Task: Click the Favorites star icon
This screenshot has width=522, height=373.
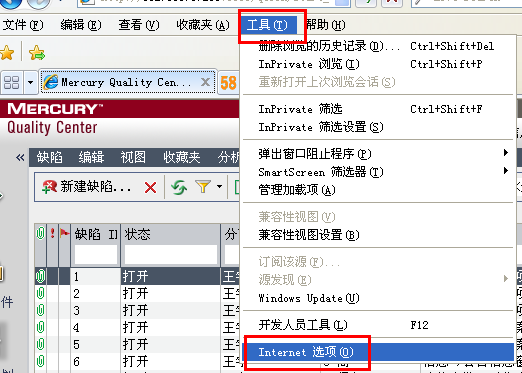Action: click(7, 53)
